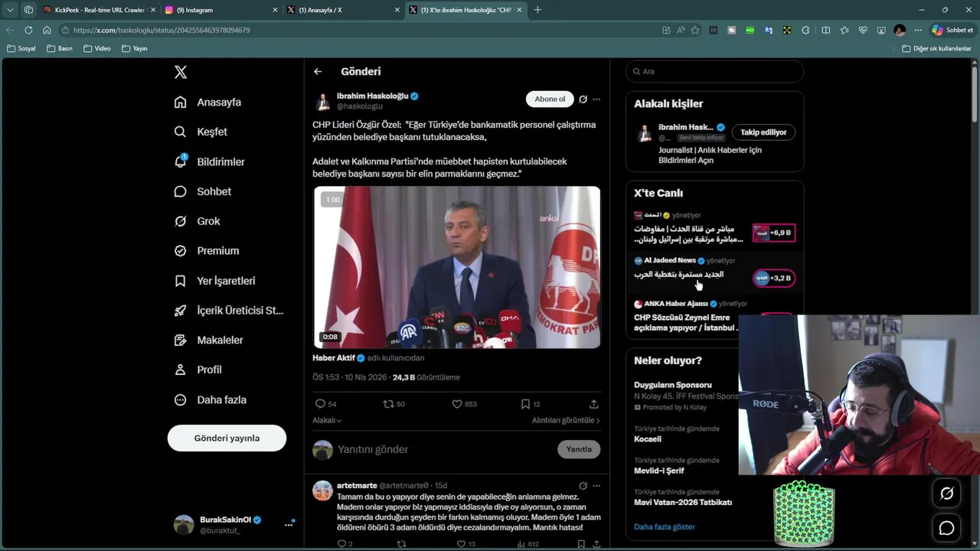Like the post with 653 likes
This screenshot has height=551, width=980.
click(457, 404)
